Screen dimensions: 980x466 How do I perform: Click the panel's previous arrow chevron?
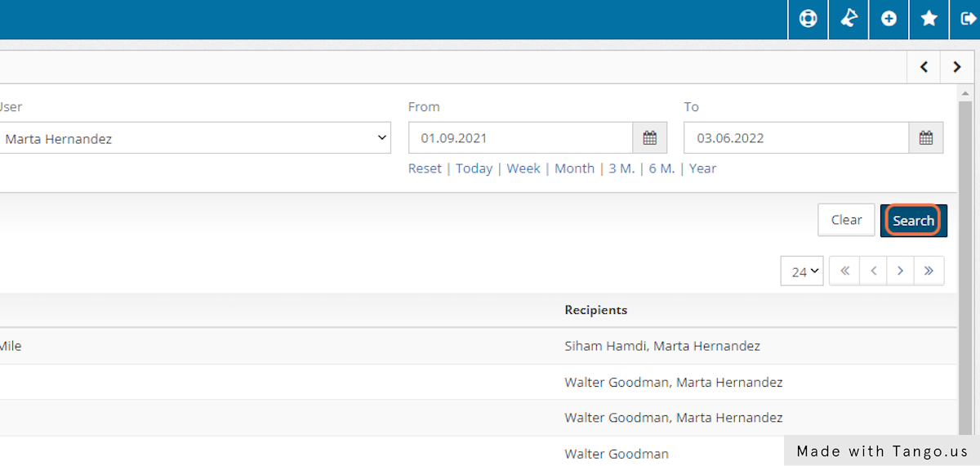[x=924, y=67]
